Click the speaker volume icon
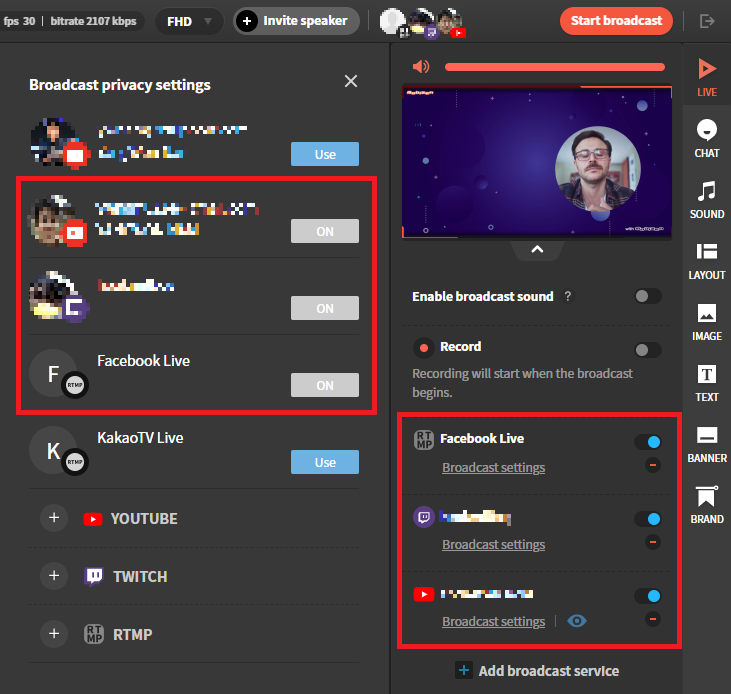731x694 pixels. coord(421,67)
